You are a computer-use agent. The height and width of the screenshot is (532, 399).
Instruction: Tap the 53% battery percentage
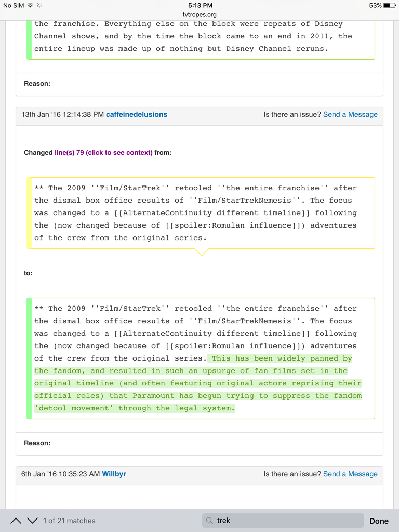coord(375,5)
